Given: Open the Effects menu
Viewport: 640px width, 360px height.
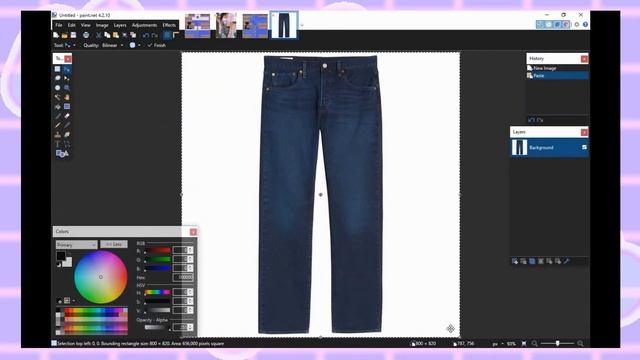Looking at the screenshot, I should 169,25.
